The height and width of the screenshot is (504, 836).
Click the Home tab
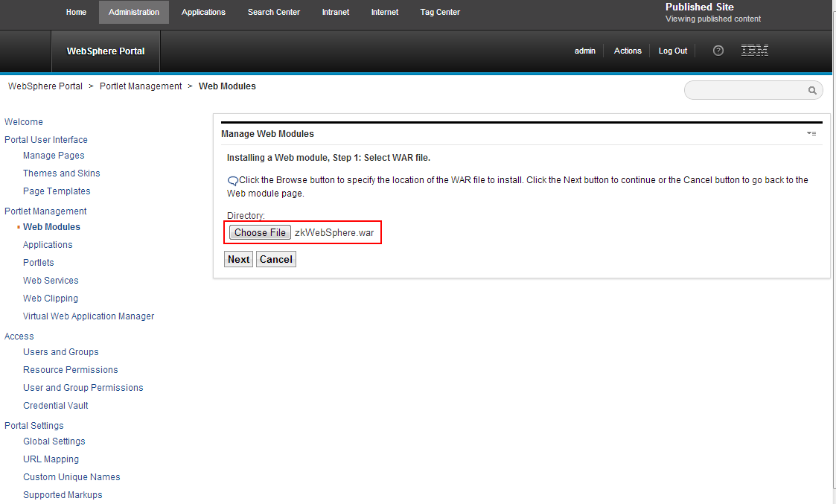pyautogui.click(x=76, y=12)
